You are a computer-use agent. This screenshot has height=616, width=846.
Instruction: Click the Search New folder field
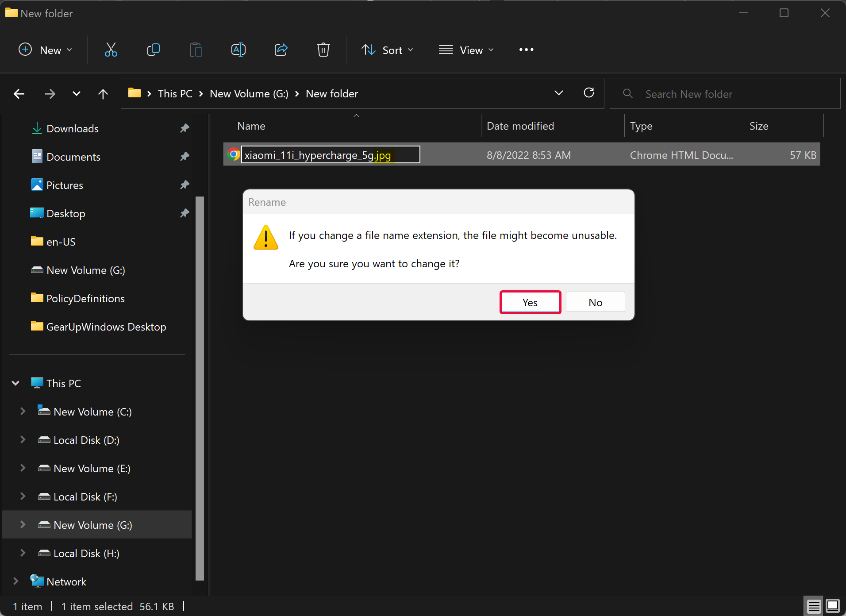coord(725,93)
